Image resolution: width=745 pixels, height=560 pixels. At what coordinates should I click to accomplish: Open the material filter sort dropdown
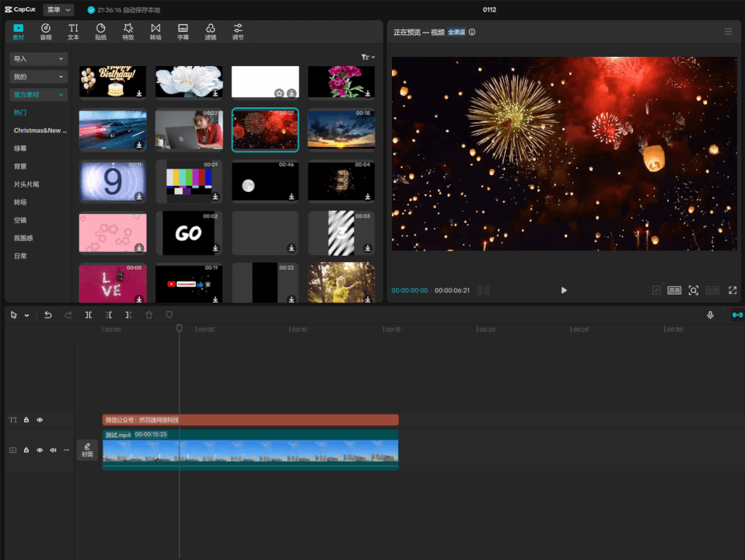[x=368, y=58]
